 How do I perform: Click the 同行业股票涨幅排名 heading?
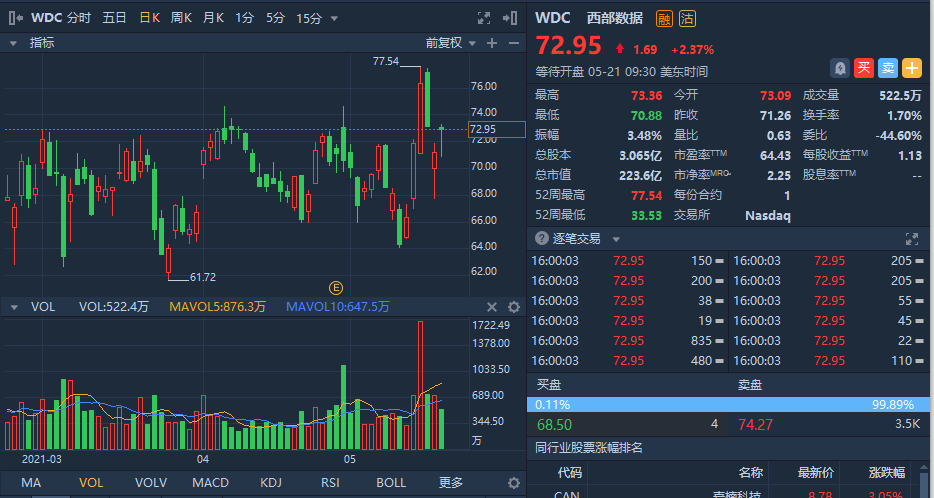click(x=589, y=448)
